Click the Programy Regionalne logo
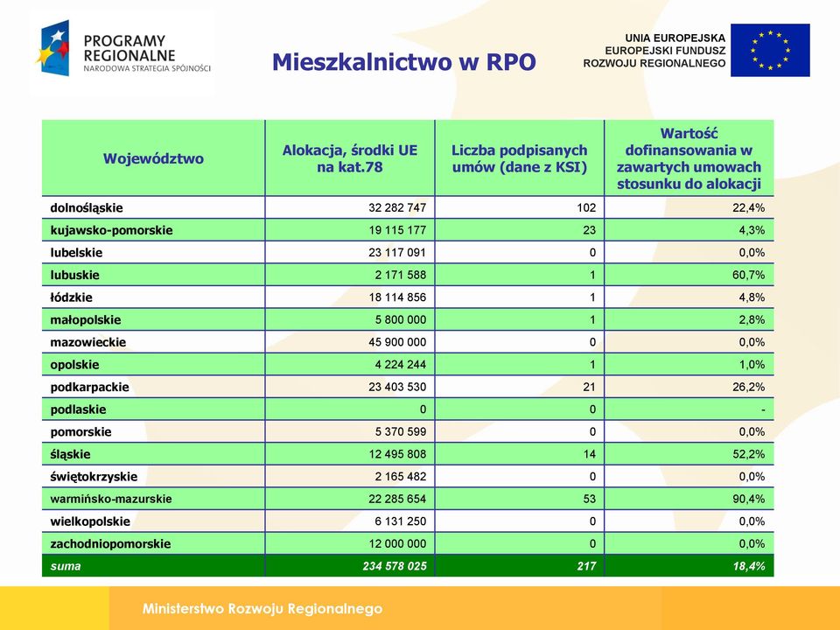The width and height of the screenshot is (840, 630). coord(123,49)
